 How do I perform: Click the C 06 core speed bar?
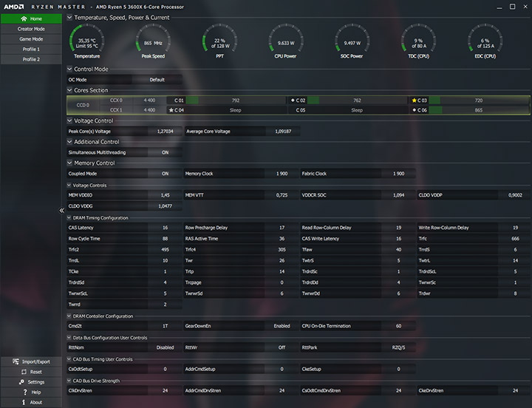pyautogui.click(x=479, y=110)
